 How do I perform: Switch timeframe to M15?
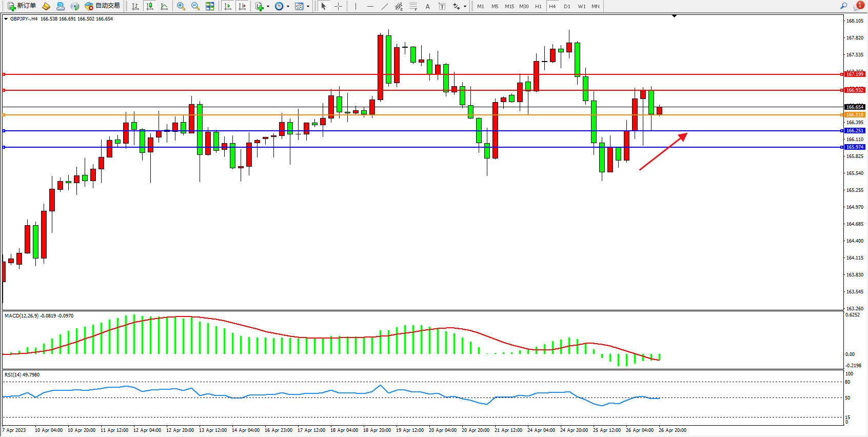point(509,6)
